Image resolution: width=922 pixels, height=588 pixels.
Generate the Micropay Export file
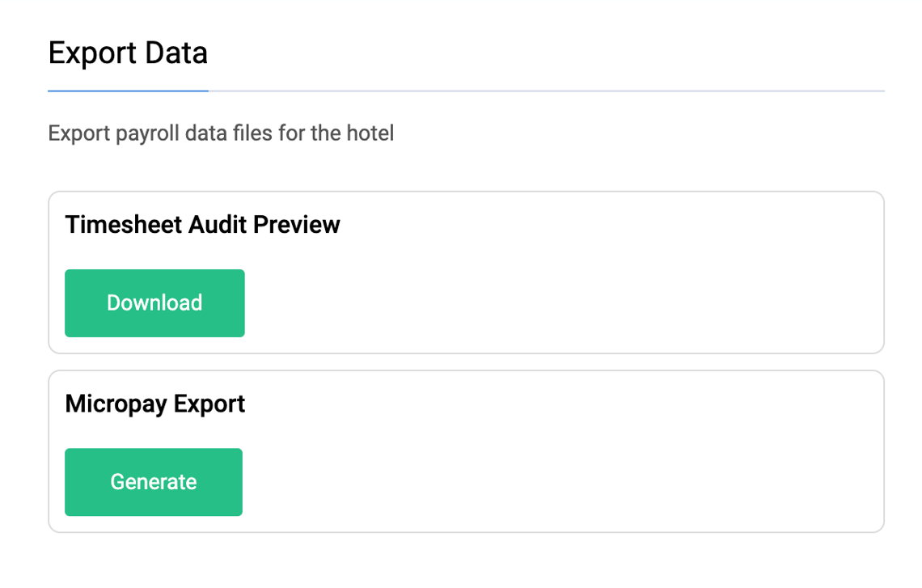(154, 482)
